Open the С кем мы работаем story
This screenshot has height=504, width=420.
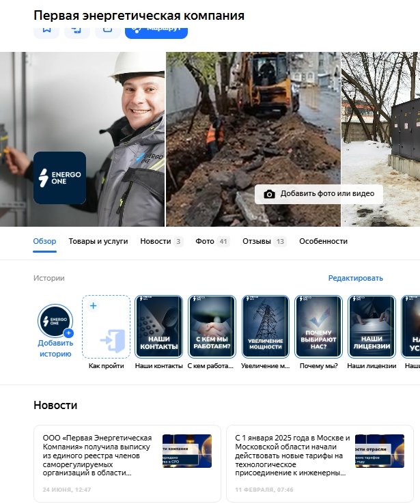coord(212,326)
